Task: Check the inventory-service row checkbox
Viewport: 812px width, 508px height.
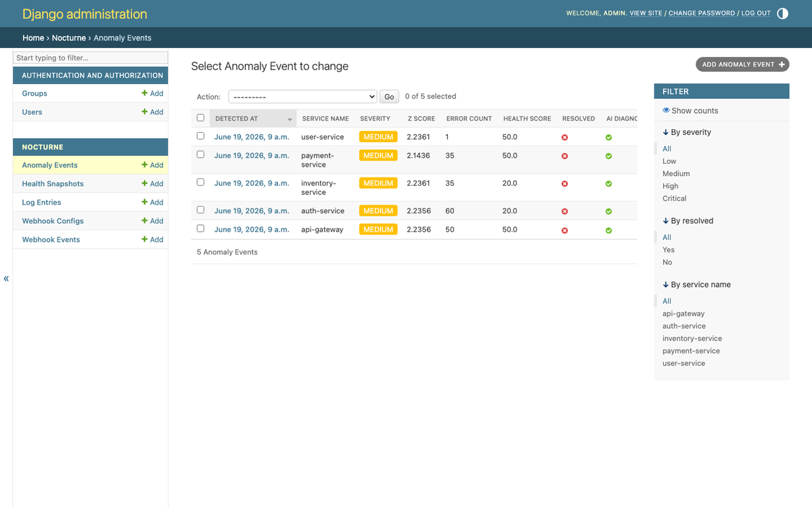Action: click(200, 182)
